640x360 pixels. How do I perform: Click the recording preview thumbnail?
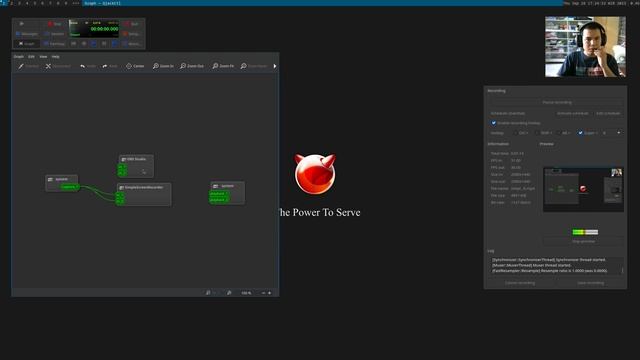[x=583, y=189]
